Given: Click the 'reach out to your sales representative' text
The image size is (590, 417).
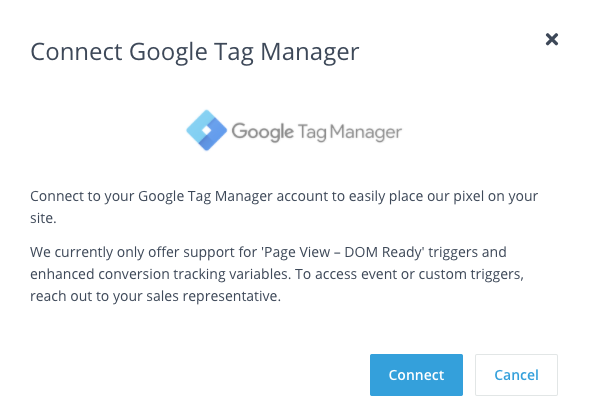Looking at the screenshot, I should (x=155, y=296).
